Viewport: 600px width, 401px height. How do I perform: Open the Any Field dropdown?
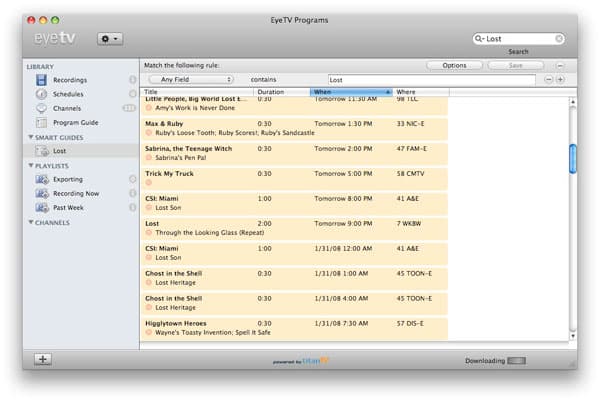tap(191, 80)
